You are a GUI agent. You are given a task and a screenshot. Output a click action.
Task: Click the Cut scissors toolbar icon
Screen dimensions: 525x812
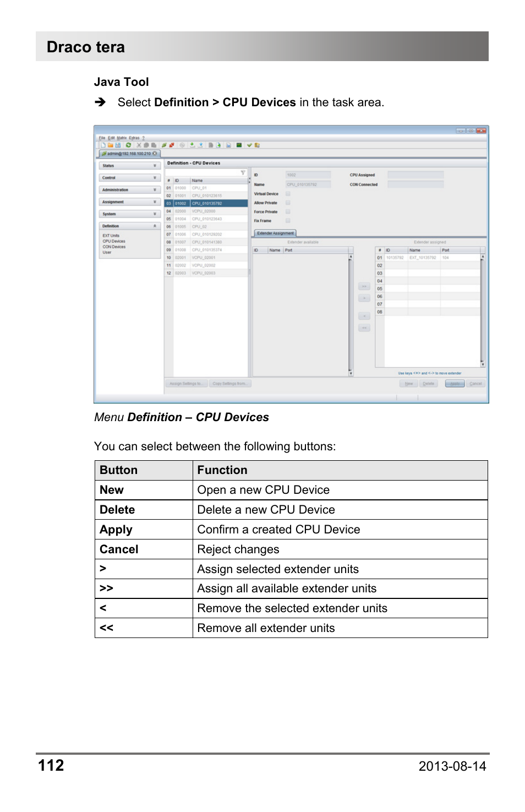click(139, 145)
